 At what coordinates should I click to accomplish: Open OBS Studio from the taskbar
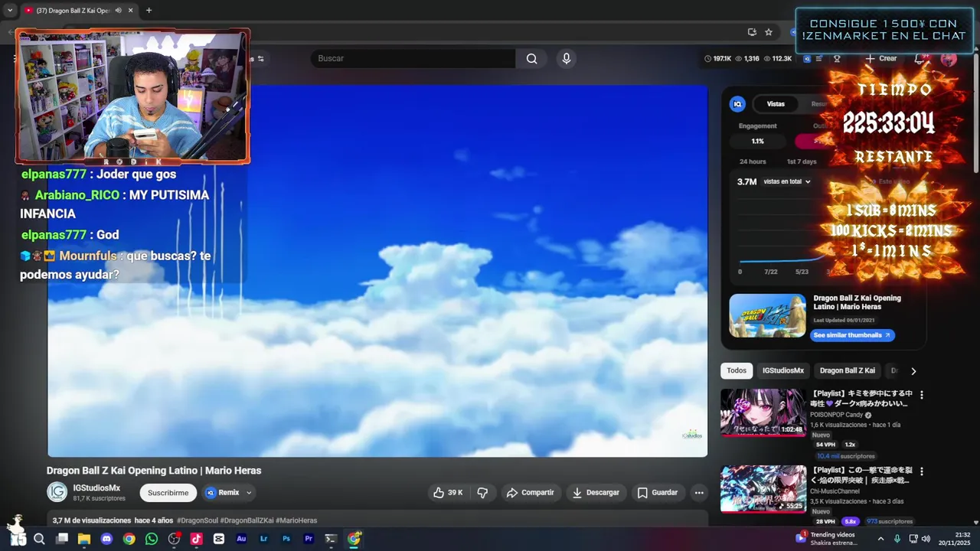pyautogui.click(x=174, y=539)
